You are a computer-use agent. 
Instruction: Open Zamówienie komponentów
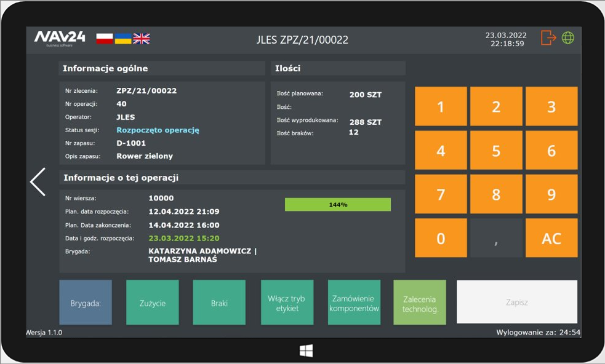coord(354,303)
